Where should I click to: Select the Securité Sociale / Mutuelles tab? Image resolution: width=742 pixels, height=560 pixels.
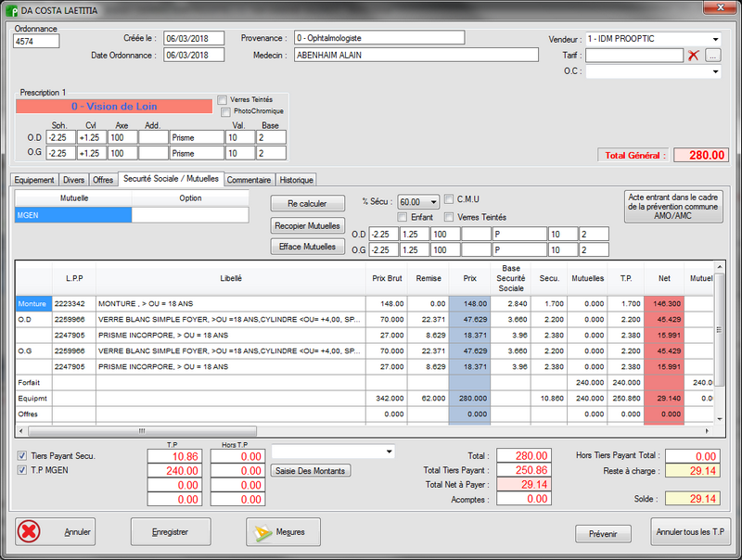(x=171, y=179)
